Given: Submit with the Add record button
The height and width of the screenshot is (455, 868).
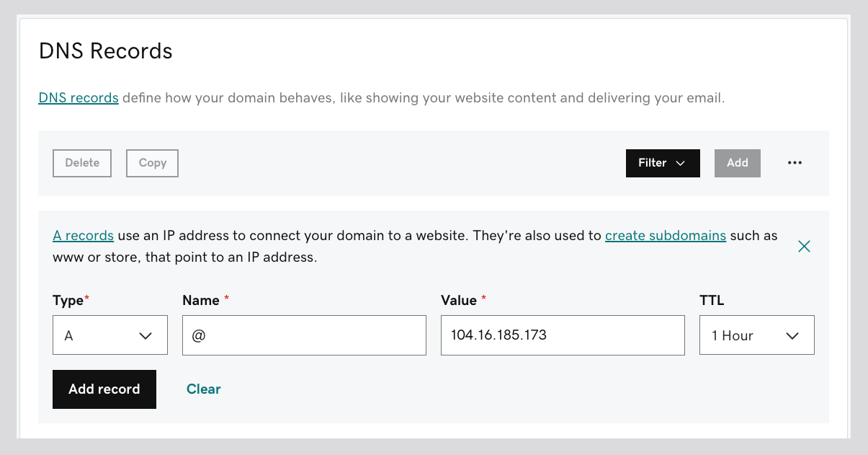Looking at the screenshot, I should [x=104, y=389].
